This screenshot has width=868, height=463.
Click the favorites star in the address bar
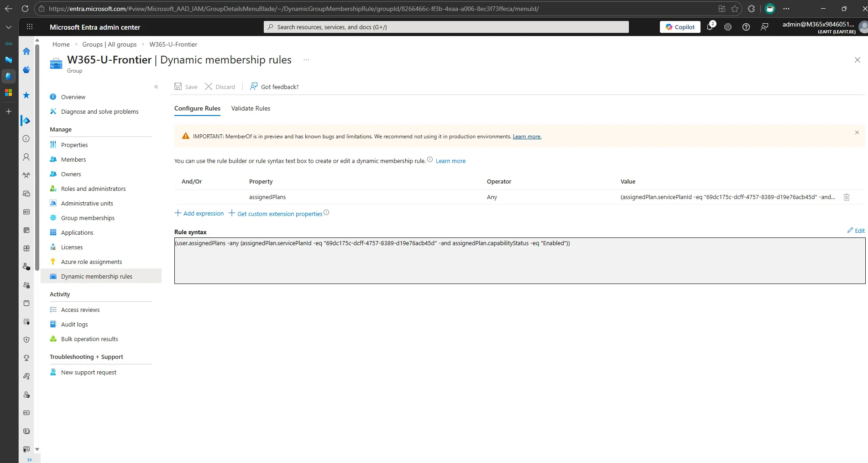[x=734, y=9]
